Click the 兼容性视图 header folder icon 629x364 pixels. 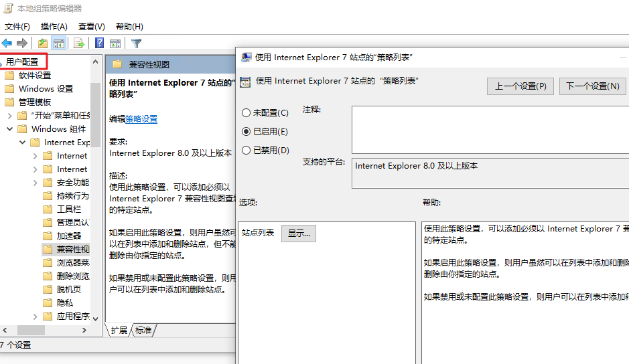pos(117,64)
